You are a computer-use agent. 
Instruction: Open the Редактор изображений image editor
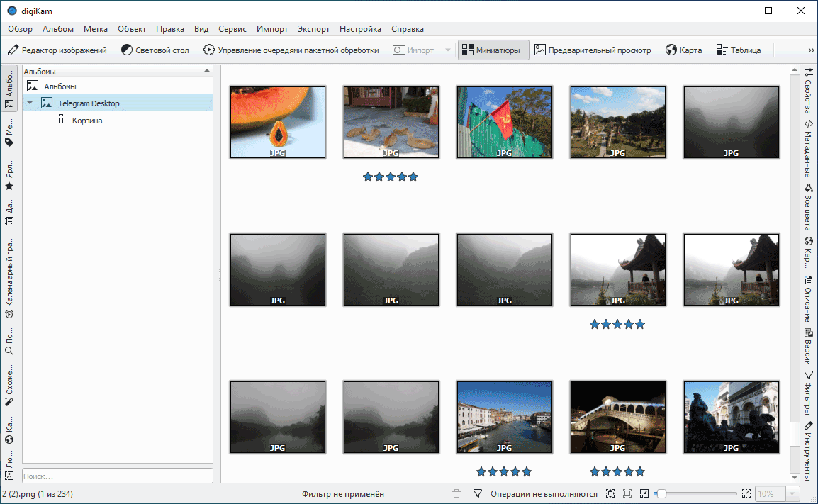(x=57, y=50)
